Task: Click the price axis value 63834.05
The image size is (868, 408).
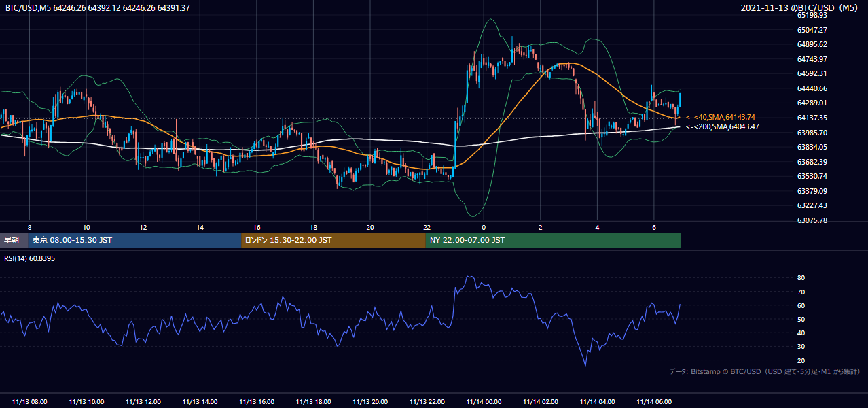Action: tap(812, 147)
